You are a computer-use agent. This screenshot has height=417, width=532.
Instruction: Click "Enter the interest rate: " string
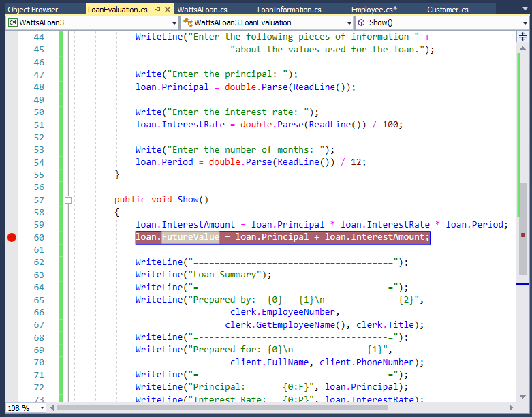click(238, 112)
